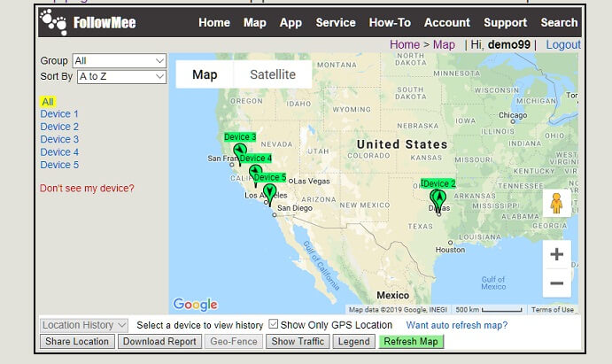Image resolution: width=612 pixels, height=364 pixels.
Task: Open the Legend button
Action: point(353,341)
